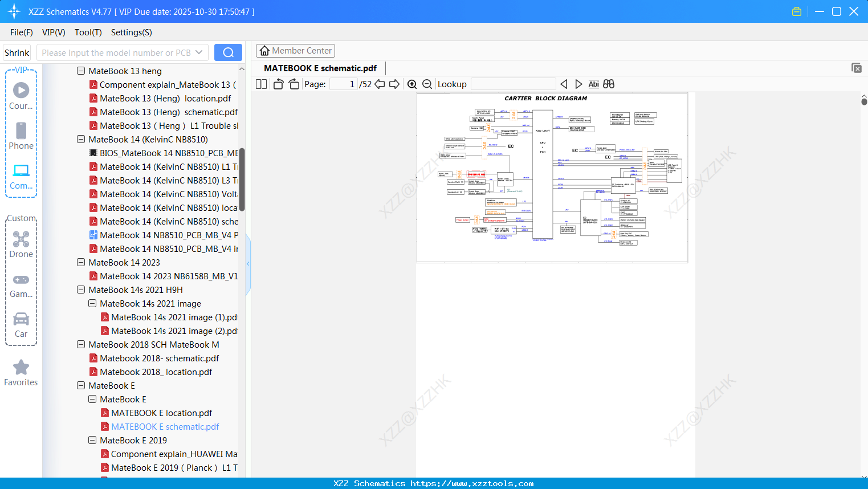Screen dimensions: 868x489
Task: Select the Phone category icon
Action: coord(21,136)
